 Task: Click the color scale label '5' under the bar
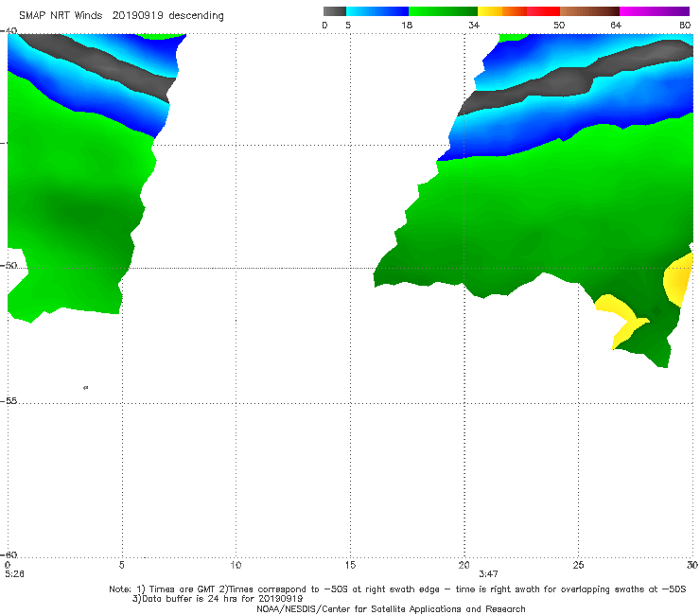[348, 25]
